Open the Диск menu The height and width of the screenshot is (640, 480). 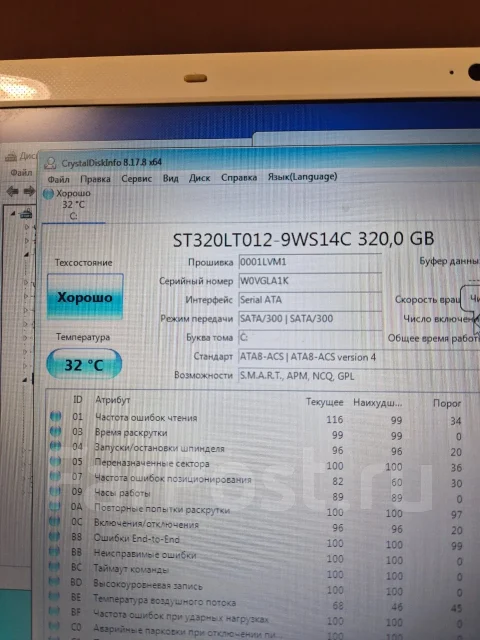[199, 178]
